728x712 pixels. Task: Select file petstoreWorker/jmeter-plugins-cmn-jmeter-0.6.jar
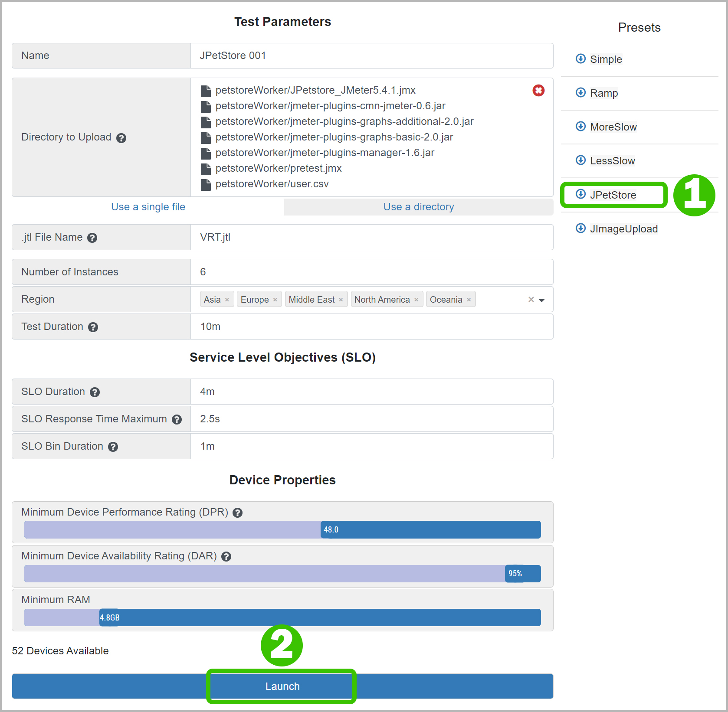[x=330, y=106]
